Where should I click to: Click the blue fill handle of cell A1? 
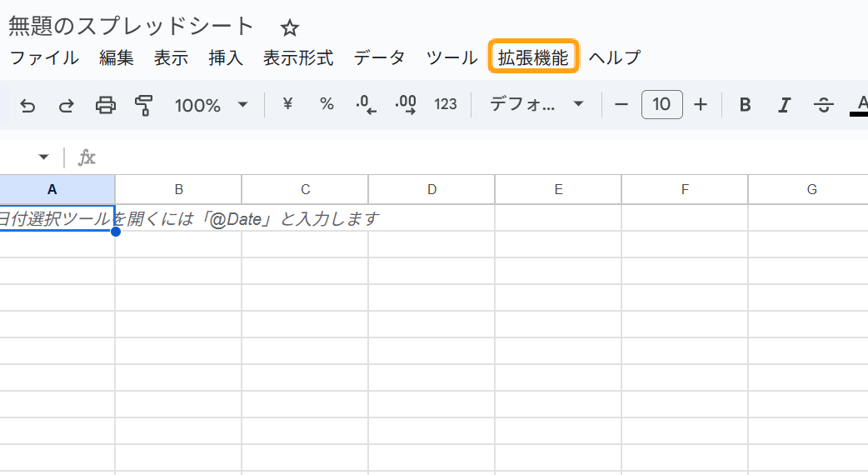115,232
